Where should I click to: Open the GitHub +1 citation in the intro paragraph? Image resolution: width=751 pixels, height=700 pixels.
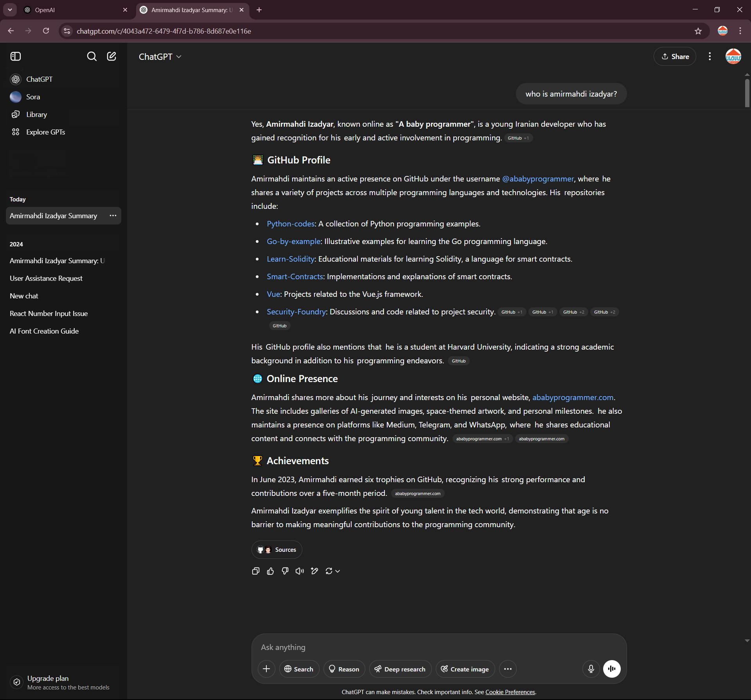[x=518, y=138]
